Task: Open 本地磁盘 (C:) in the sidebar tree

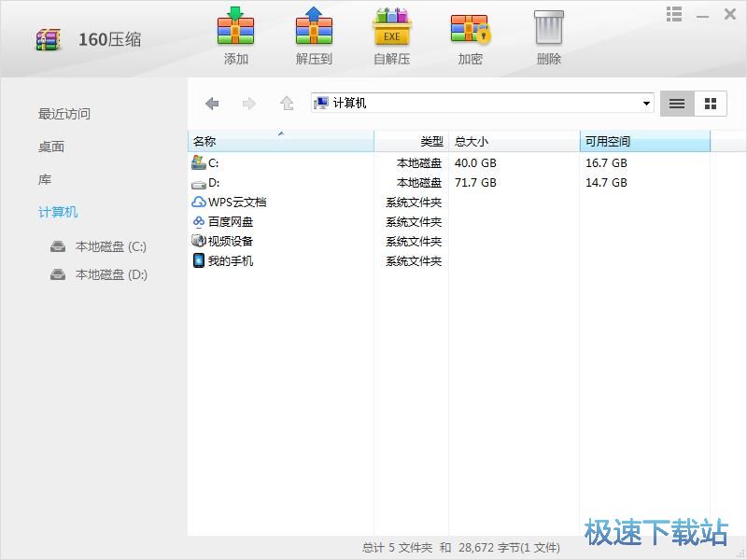Action: (110, 246)
